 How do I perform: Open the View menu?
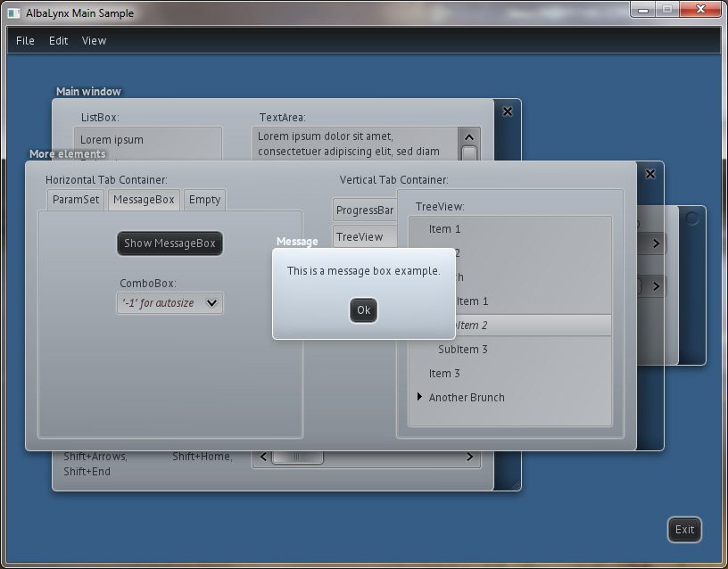tap(94, 40)
